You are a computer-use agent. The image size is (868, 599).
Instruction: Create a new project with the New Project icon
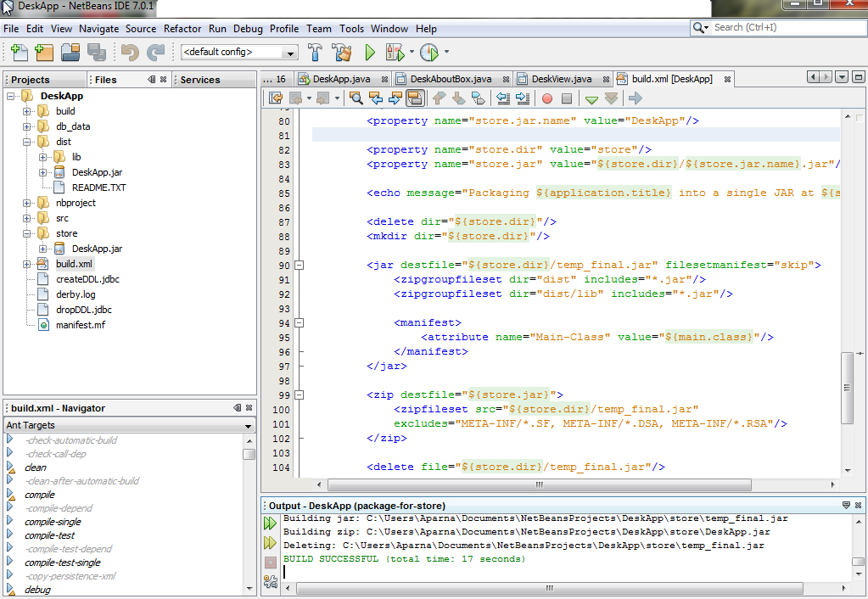(43, 53)
